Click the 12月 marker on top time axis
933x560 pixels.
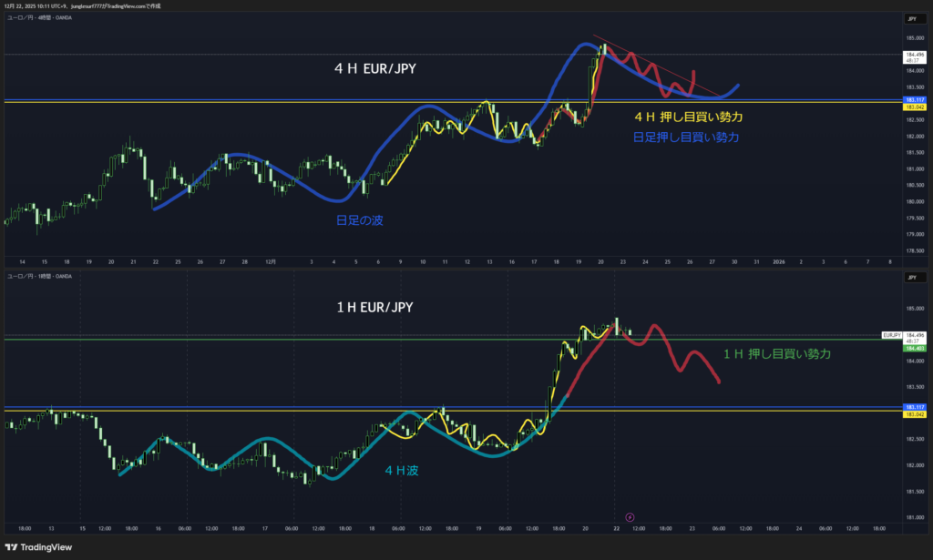coord(271,261)
